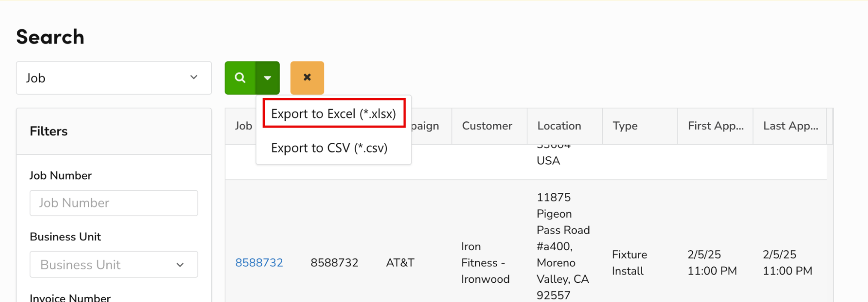The height and width of the screenshot is (302, 868).
Task: Click the green search magnifier icon
Action: pos(240,78)
